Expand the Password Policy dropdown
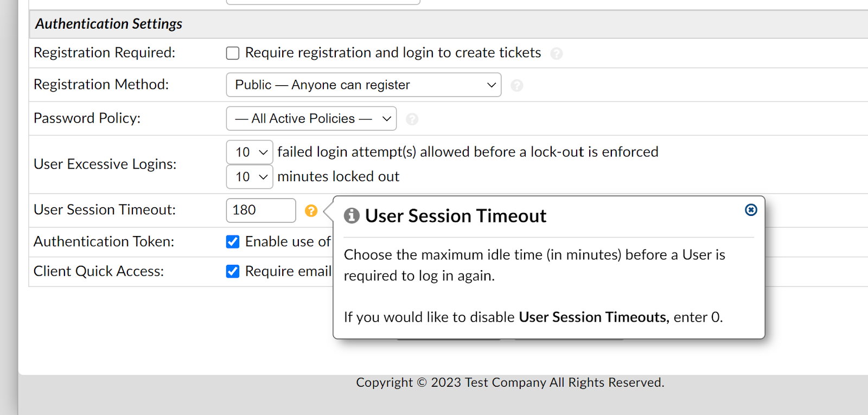This screenshot has width=868, height=415. point(311,119)
